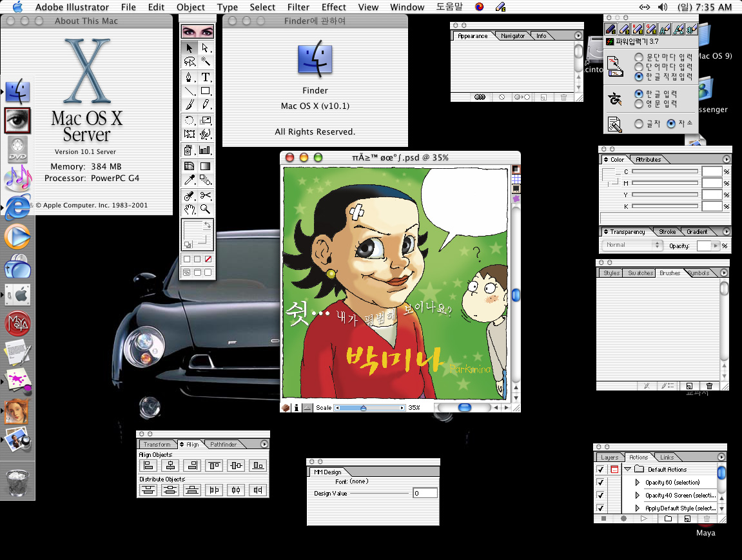
Task: Choose the Eyedropper tool
Action: (x=190, y=180)
